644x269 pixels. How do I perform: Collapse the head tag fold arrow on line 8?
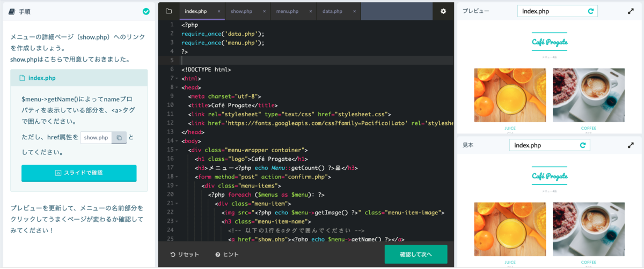(x=177, y=87)
